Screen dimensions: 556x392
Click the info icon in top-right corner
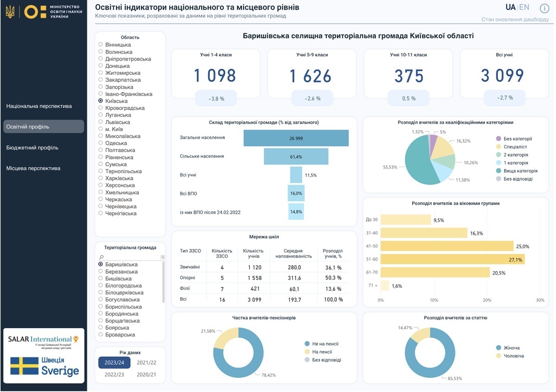click(x=544, y=8)
